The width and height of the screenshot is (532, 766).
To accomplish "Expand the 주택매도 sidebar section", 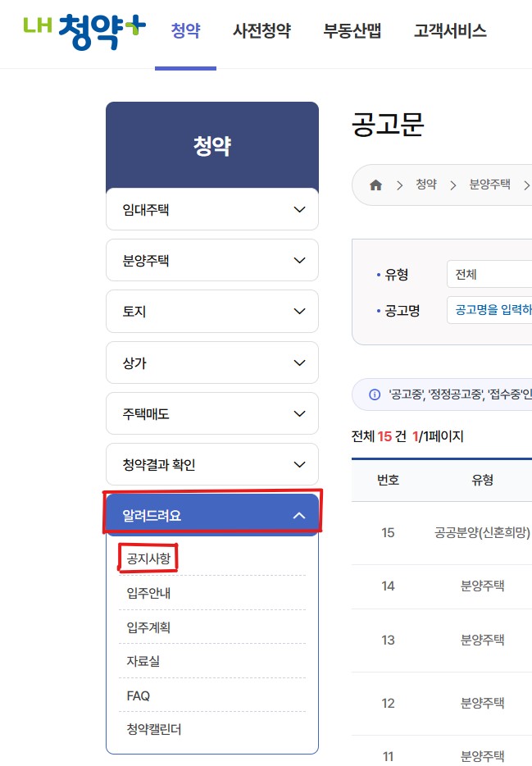I will coord(212,413).
